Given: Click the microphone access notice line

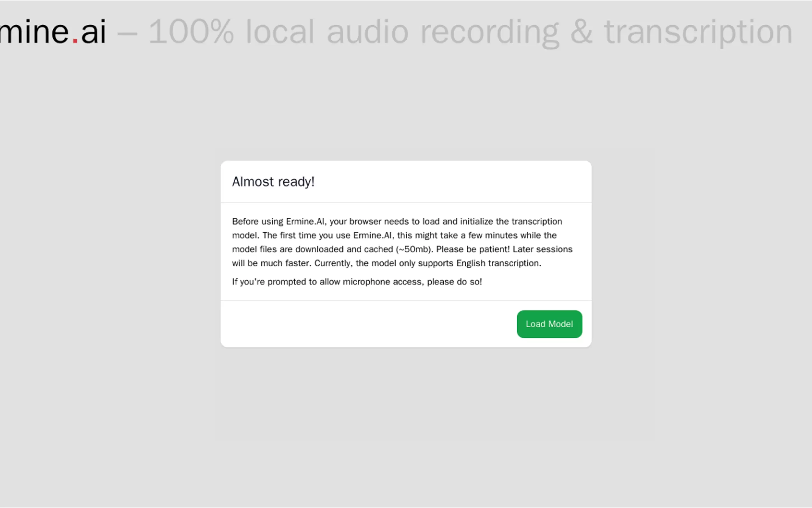Looking at the screenshot, I should tap(357, 282).
